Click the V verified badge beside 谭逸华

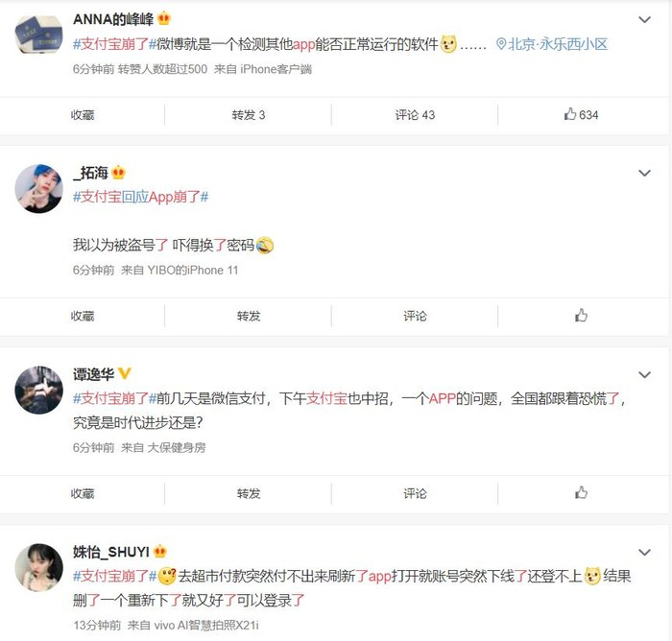pos(124,373)
